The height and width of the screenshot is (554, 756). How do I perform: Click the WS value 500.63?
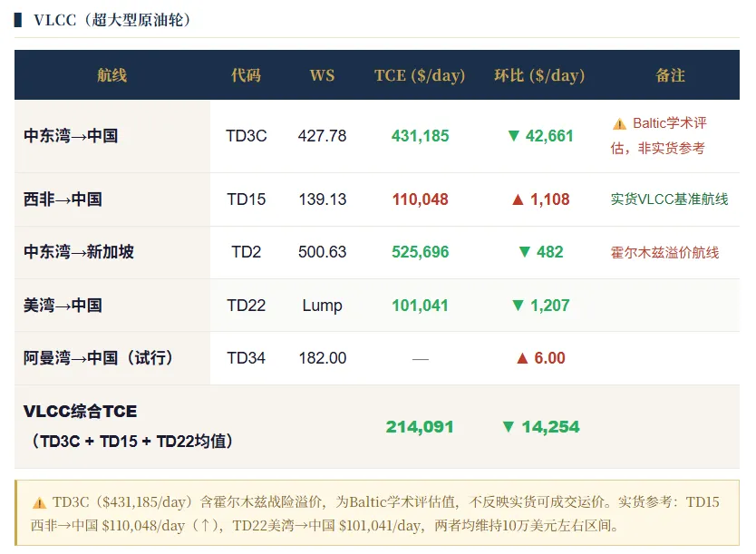(x=322, y=252)
